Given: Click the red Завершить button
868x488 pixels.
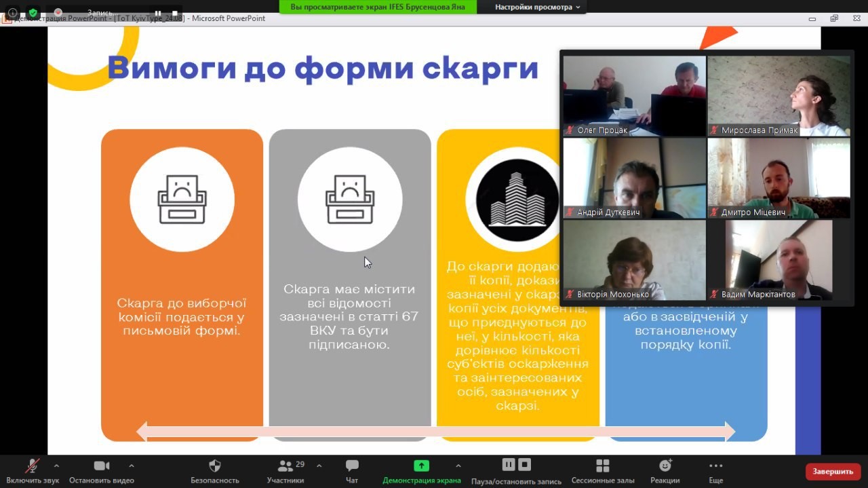Looking at the screenshot, I should click(833, 471).
